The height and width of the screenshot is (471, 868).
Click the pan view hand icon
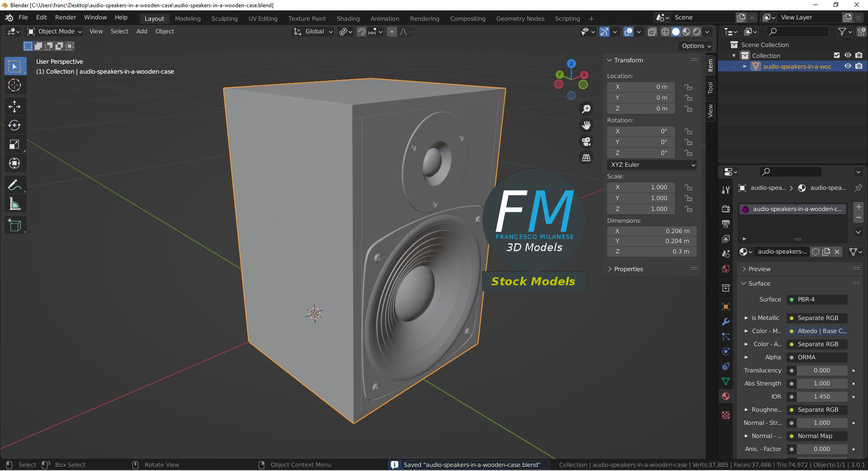point(586,125)
